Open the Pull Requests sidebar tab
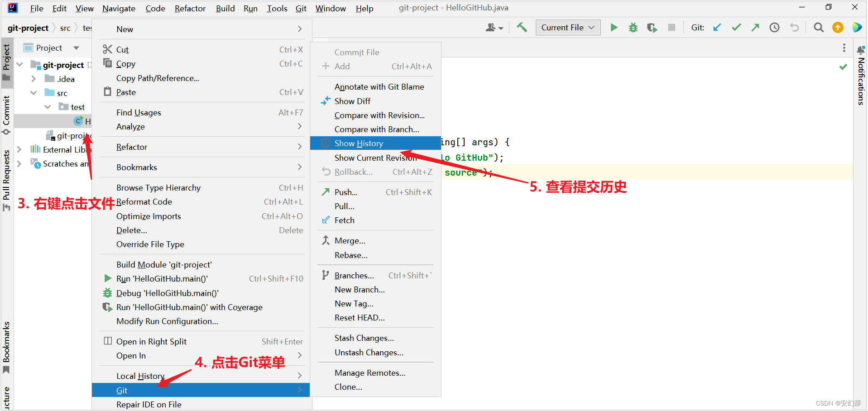 [x=6, y=180]
